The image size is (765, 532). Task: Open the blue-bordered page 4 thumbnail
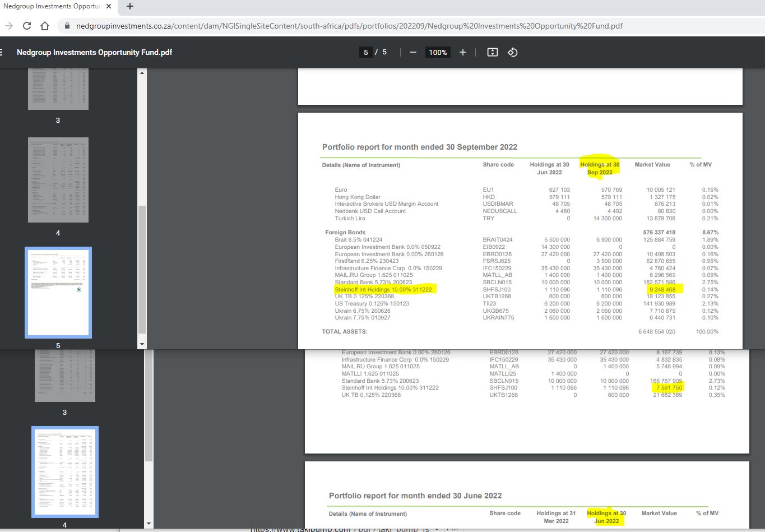[x=65, y=471]
